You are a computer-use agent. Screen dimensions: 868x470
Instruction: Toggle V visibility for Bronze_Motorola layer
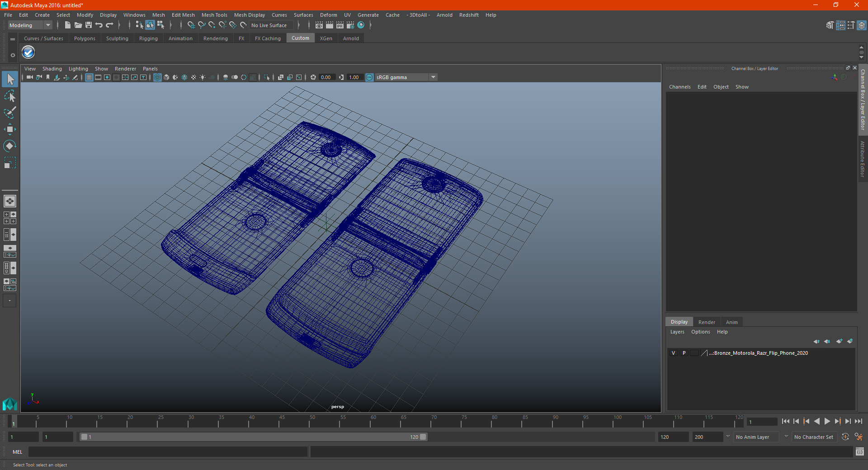point(673,353)
